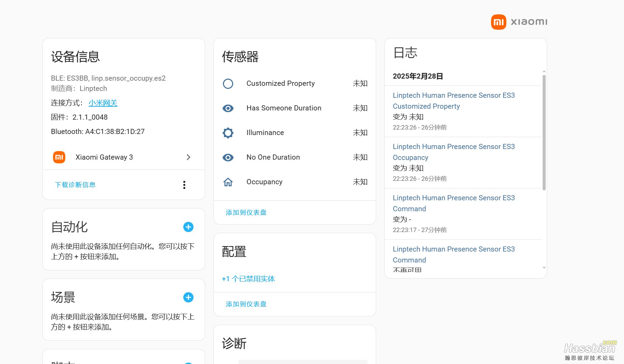This screenshot has height=364, width=624.
Task: Click the 未知 value for Has Someone Duration
Action: (360, 108)
